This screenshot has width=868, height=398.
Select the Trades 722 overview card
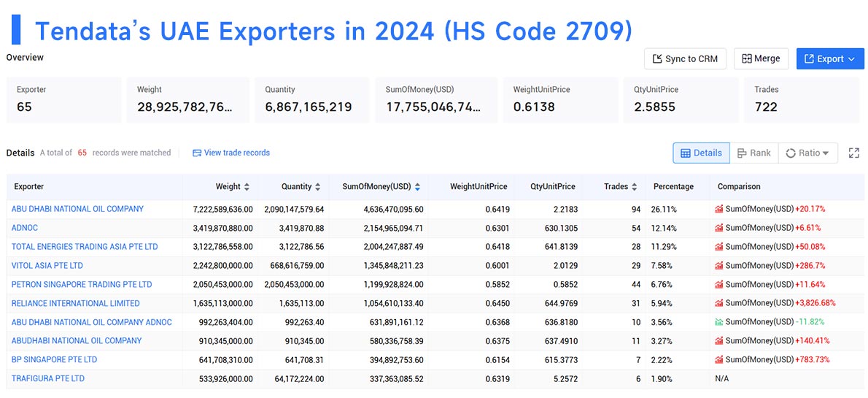[801, 100]
